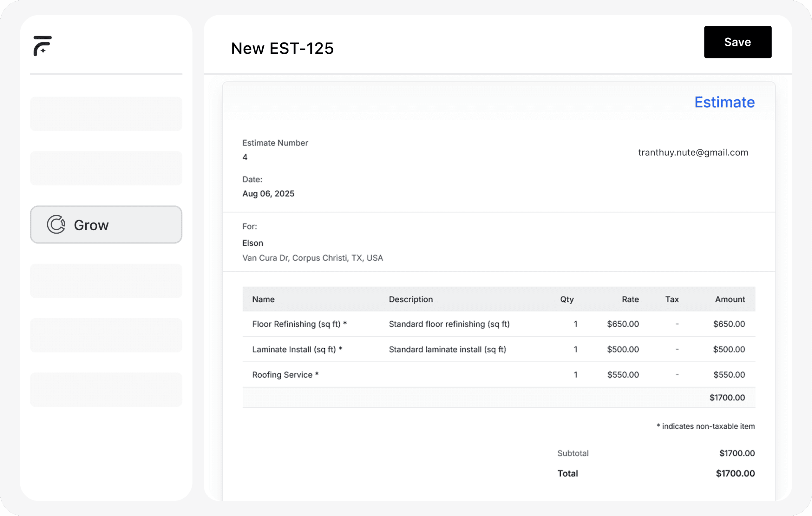This screenshot has width=812, height=516.
Task: Click the New EST-125 title
Action: [282, 48]
